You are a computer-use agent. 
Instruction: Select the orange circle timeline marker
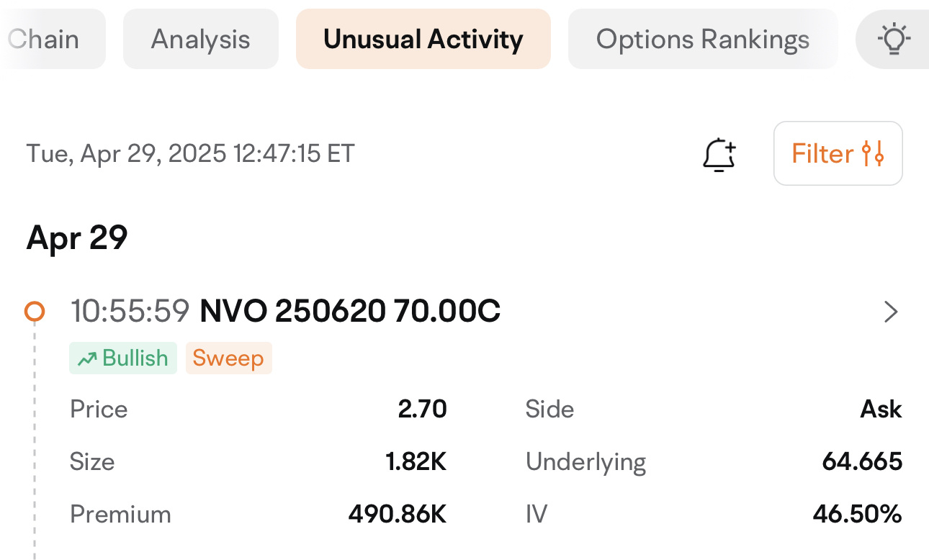[x=35, y=311]
